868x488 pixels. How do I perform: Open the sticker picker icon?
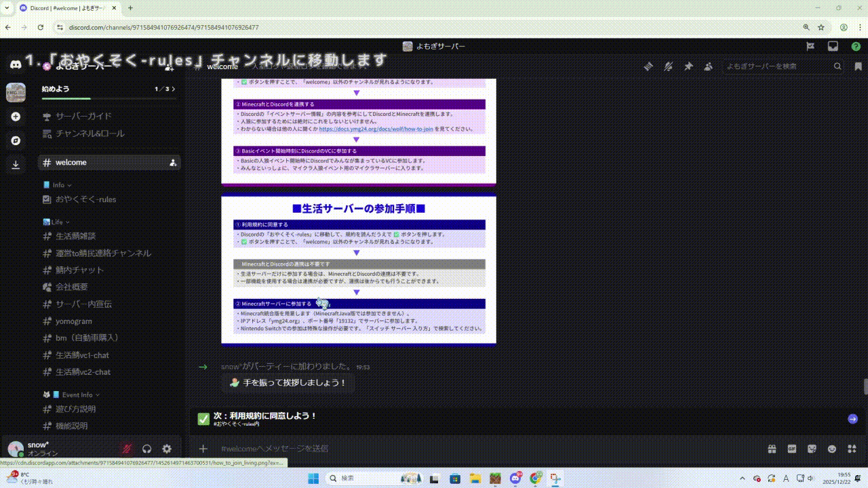(x=812, y=449)
